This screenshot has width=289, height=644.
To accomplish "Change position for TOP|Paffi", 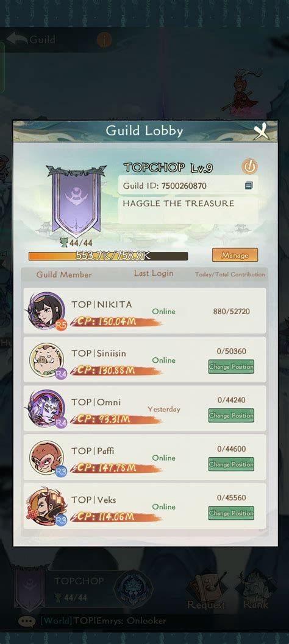I will (x=231, y=464).
